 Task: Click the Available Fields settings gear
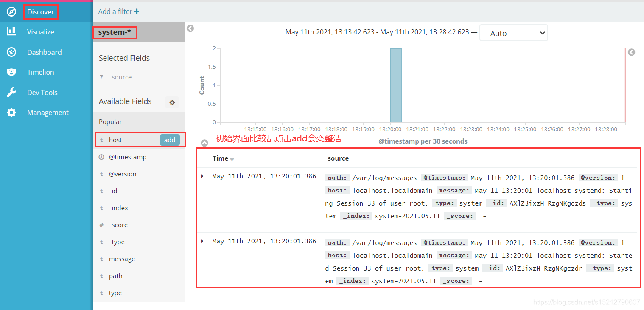[172, 102]
